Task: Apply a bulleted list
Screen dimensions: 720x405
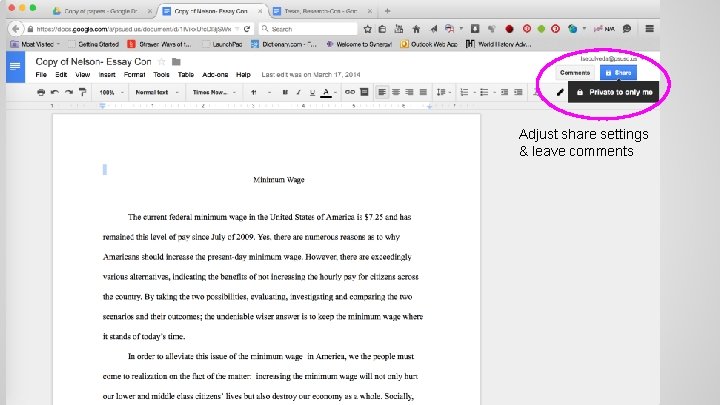Action: tap(484, 92)
